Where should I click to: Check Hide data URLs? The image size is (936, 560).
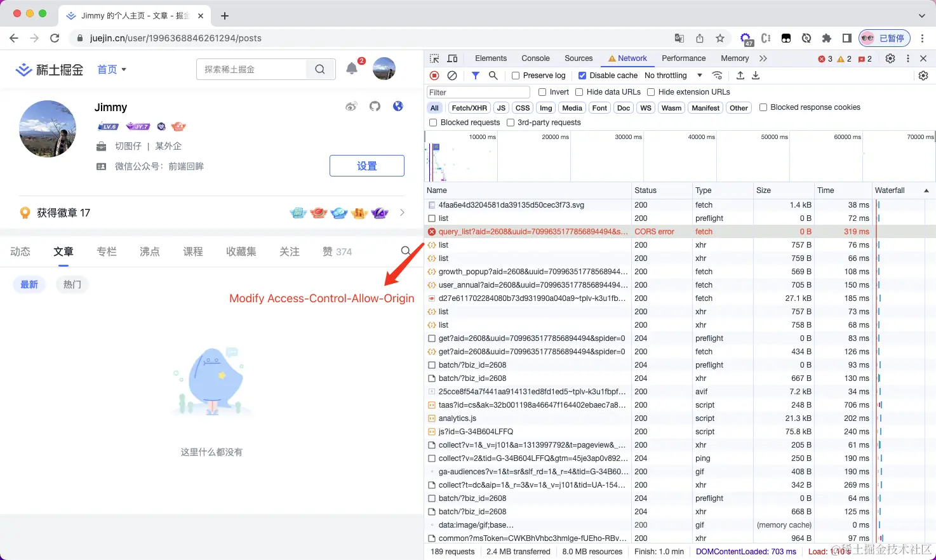click(x=579, y=92)
